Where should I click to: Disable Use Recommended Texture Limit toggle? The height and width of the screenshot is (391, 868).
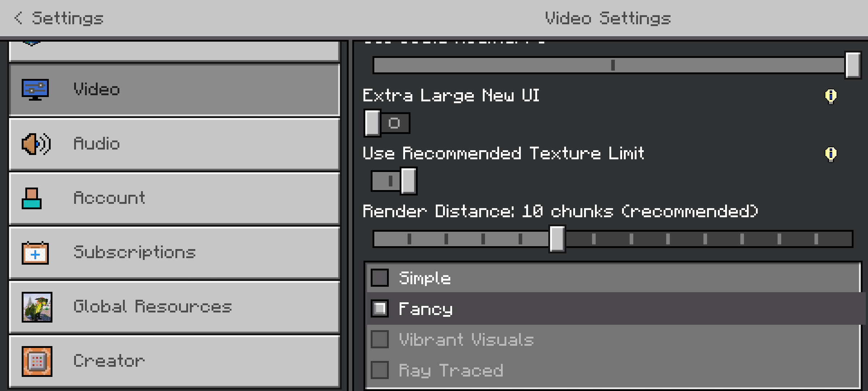pos(394,181)
